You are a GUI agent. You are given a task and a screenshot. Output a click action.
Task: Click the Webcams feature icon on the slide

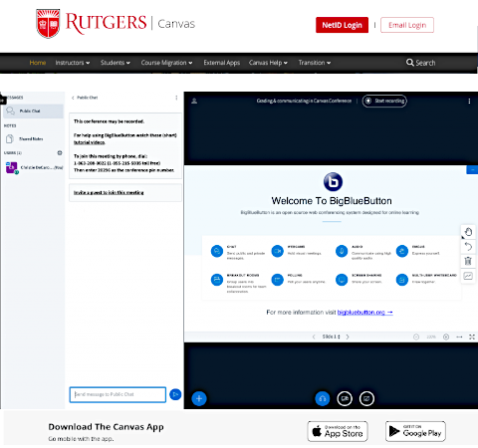click(277, 251)
